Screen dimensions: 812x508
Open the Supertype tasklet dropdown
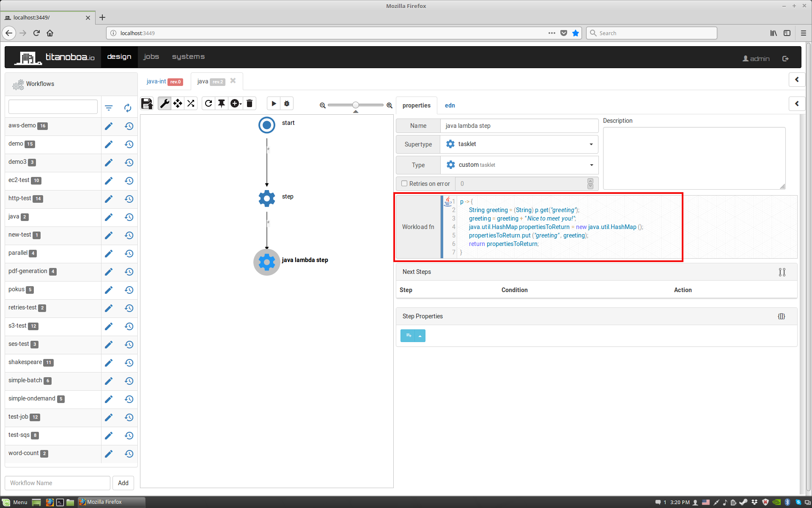tap(519, 144)
